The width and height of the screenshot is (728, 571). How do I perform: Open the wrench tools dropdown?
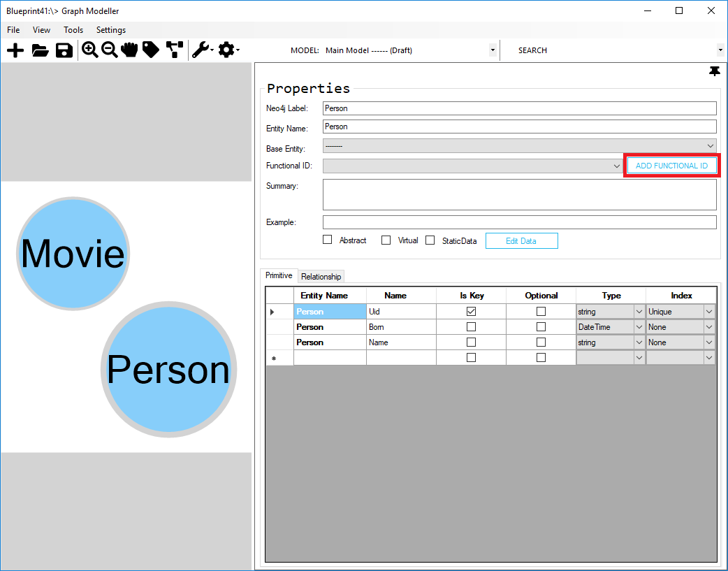[x=203, y=50]
